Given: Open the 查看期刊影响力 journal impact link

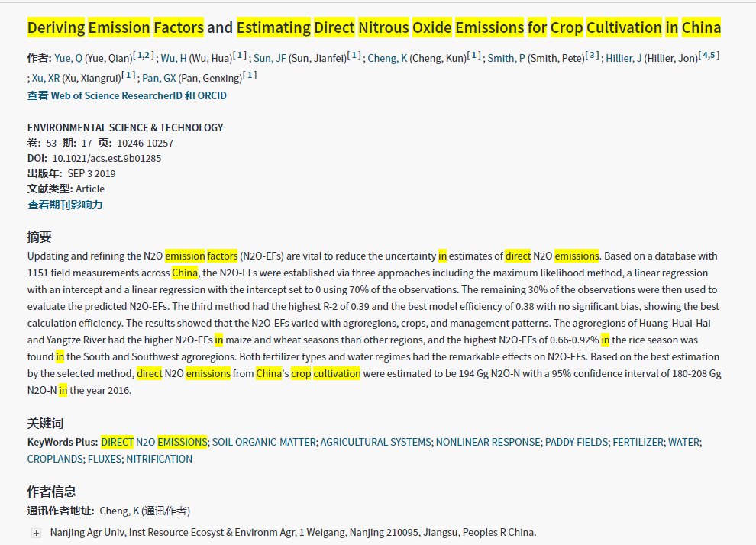Looking at the screenshot, I should point(65,205).
